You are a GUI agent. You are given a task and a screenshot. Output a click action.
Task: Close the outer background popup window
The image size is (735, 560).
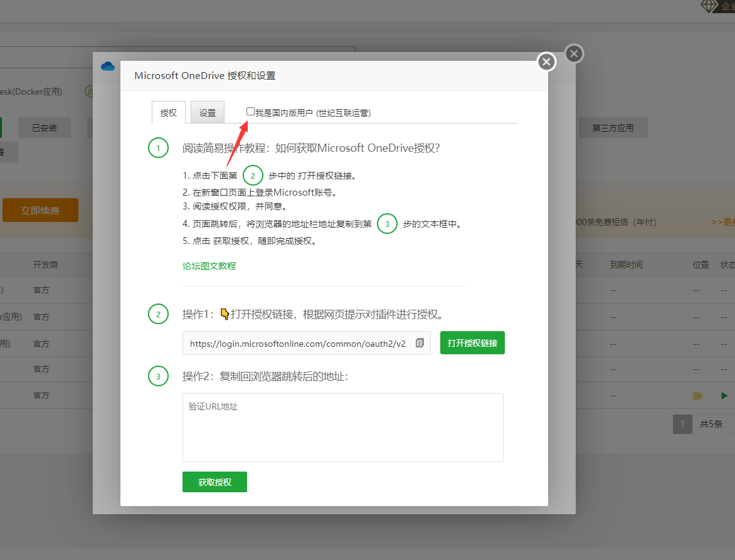tap(574, 53)
